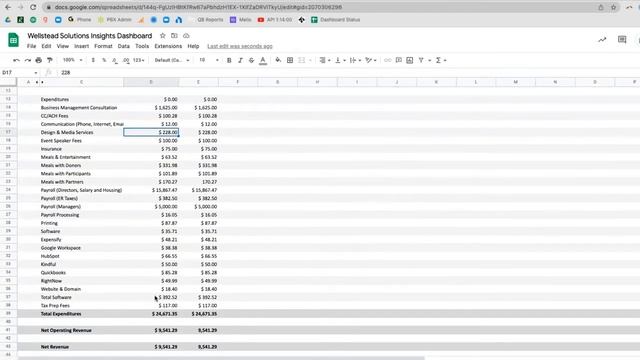Open the Edit menu
This screenshot has width=640, height=360.
point(47,46)
